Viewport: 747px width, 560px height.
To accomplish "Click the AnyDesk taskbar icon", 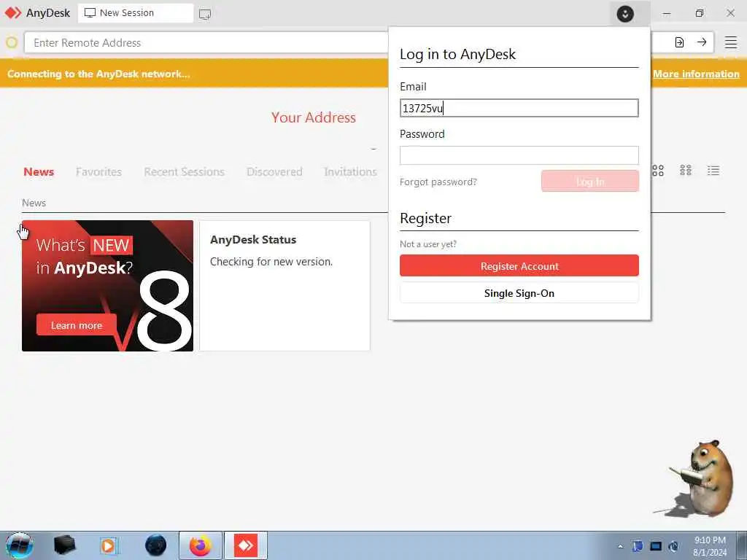I will (x=246, y=545).
